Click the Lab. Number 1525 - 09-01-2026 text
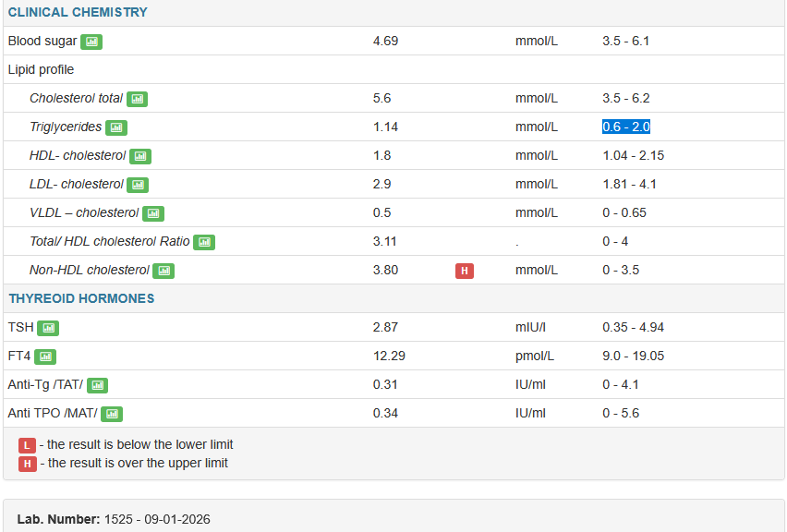This screenshot has width=787, height=532. point(114,519)
